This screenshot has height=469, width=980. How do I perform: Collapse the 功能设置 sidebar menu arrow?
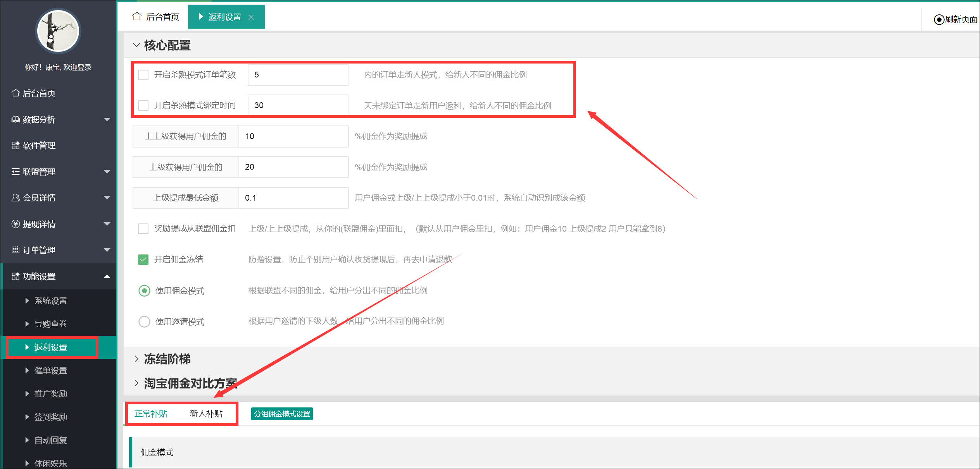point(107,276)
